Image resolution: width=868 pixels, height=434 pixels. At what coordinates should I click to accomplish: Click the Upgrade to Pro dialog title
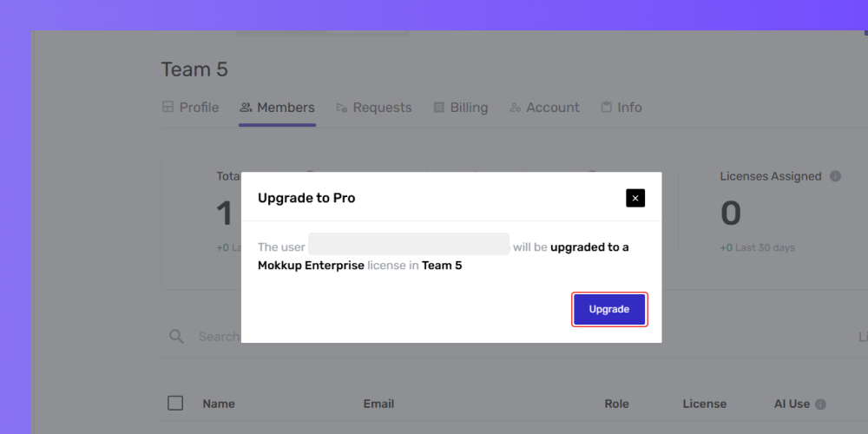pyautogui.click(x=306, y=198)
